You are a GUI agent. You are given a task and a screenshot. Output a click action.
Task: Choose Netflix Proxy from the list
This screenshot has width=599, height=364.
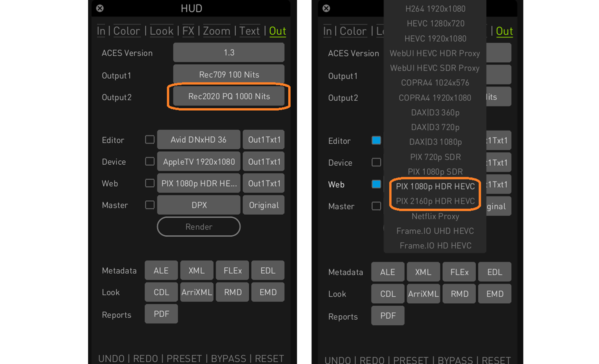click(435, 216)
